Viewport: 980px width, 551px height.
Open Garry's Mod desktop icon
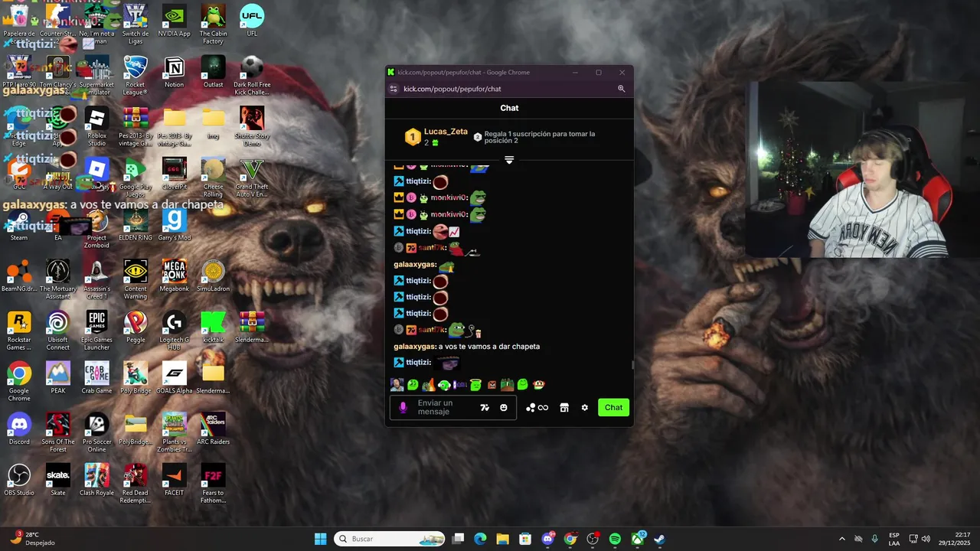(175, 225)
